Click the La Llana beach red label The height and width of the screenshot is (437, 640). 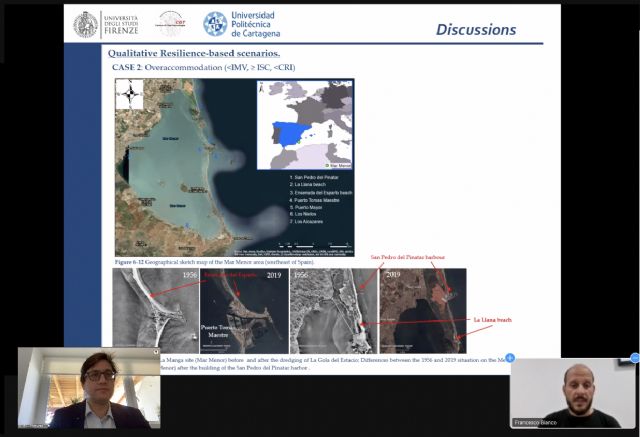click(x=490, y=319)
